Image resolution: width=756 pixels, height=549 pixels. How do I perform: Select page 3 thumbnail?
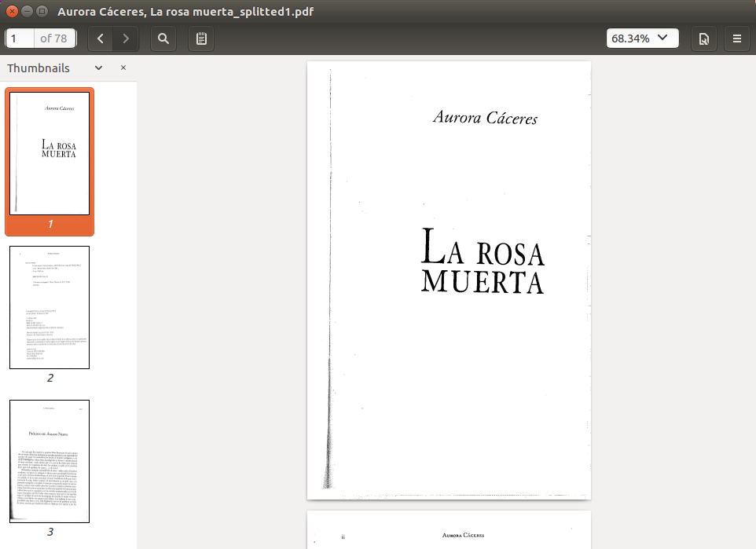(x=50, y=461)
